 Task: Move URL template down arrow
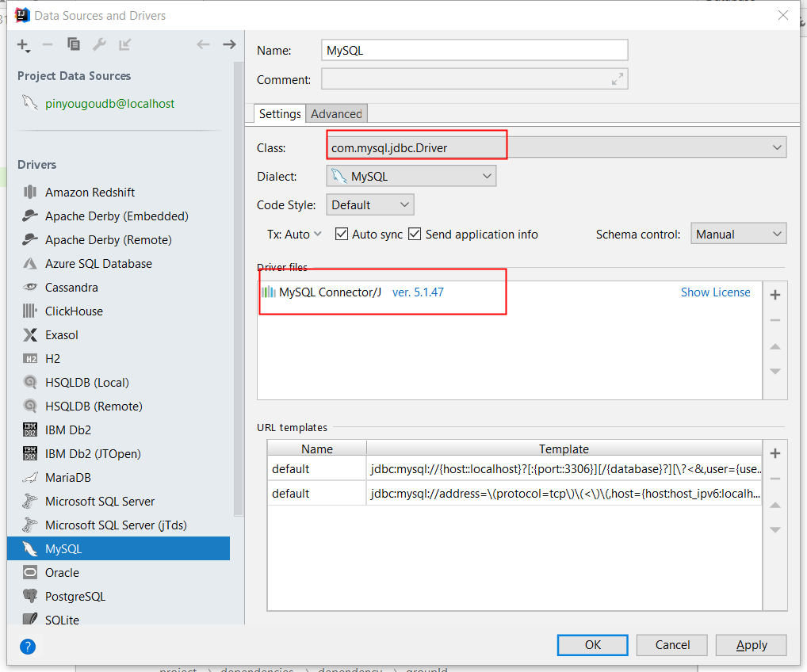(775, 529)
